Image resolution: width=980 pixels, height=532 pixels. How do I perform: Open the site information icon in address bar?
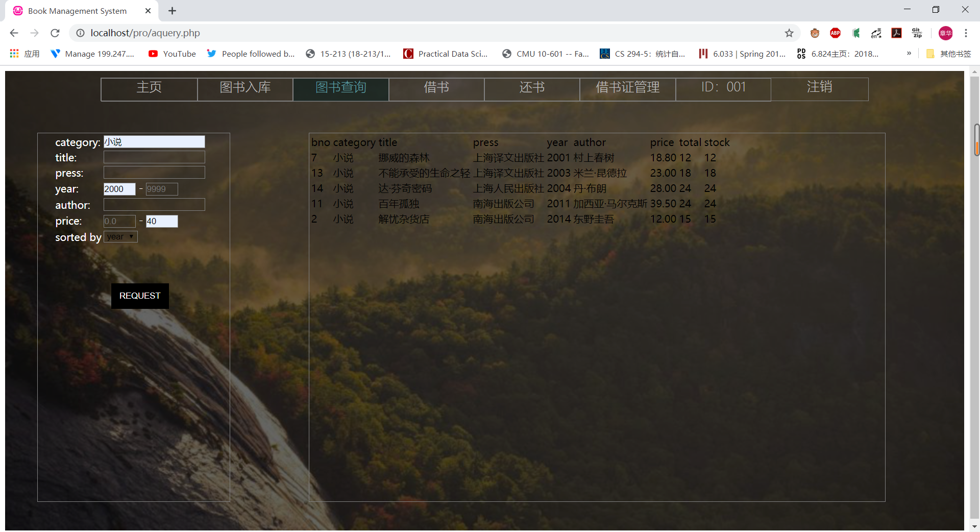(x=80, y=33)
